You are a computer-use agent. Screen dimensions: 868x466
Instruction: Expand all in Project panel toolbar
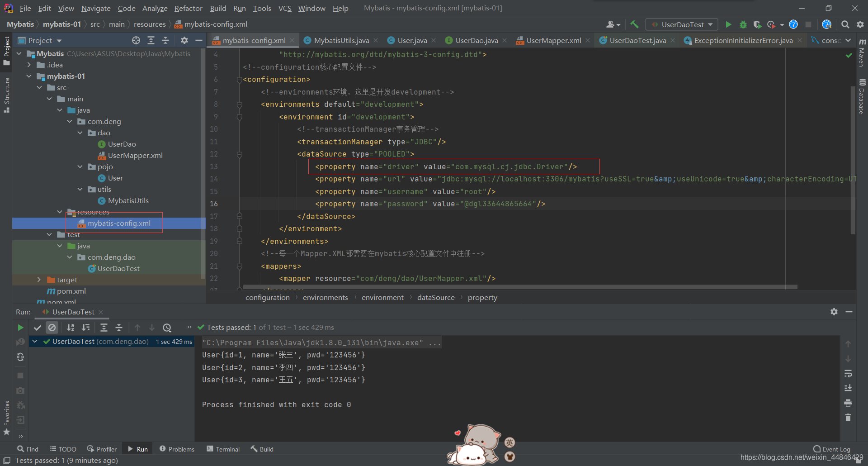tap(151, 40)
